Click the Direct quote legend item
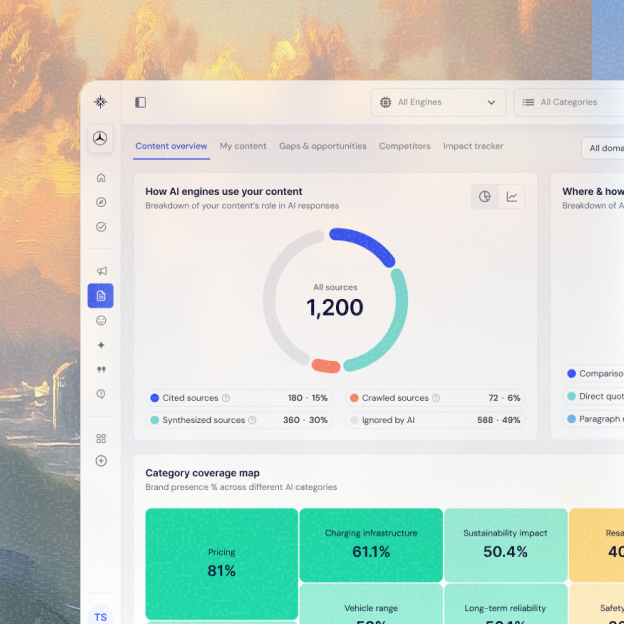The width and height of the screenshot is (624, 624). point(593,396)
